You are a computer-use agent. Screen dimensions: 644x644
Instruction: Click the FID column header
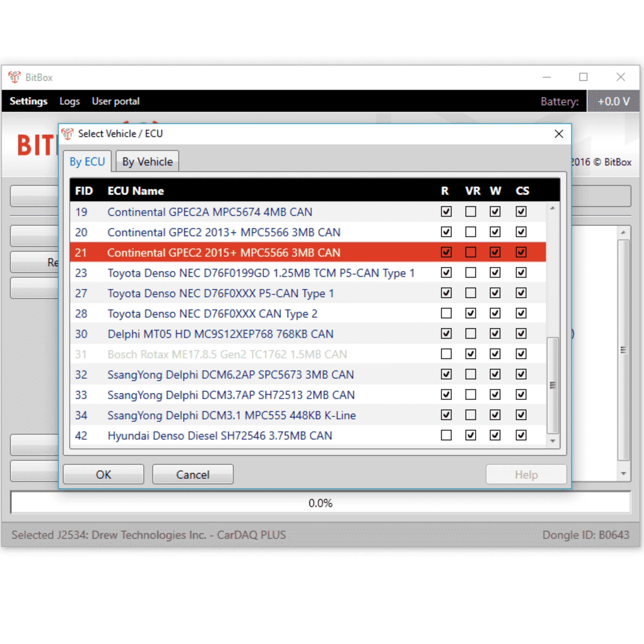84,191
